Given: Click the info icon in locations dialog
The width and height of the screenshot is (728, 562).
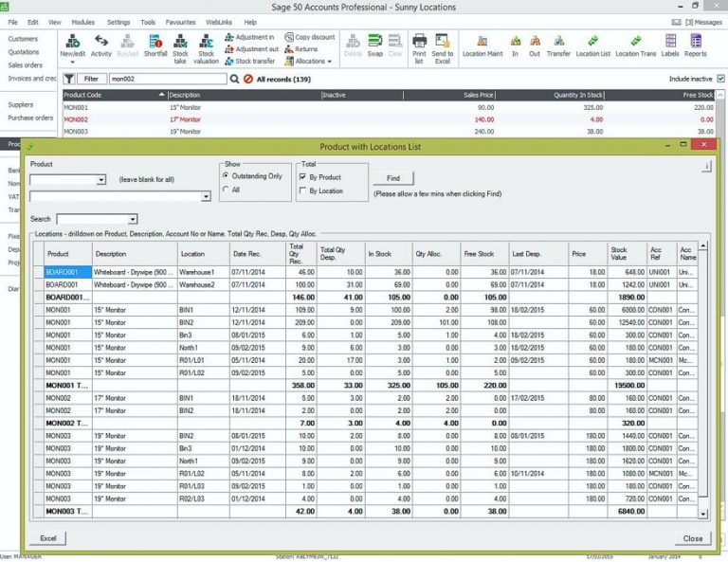Looking at the screenshot, I should coord(706,166).
